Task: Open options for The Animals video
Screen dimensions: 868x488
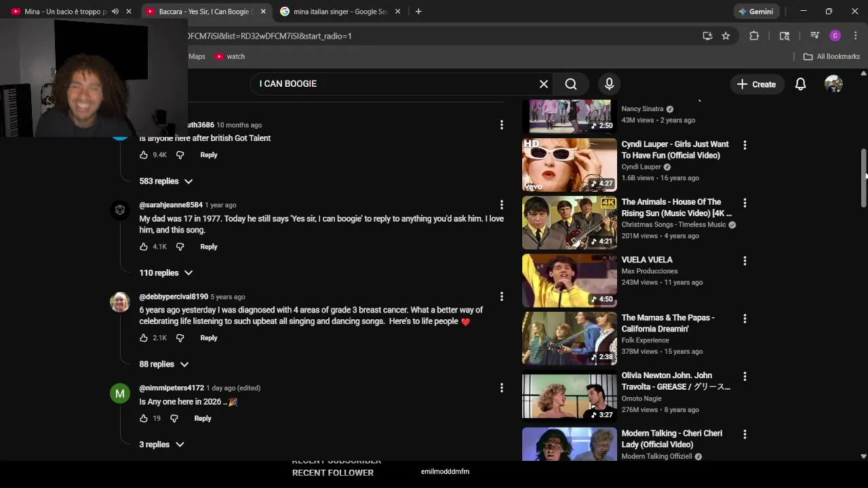Action: point(745,203)
